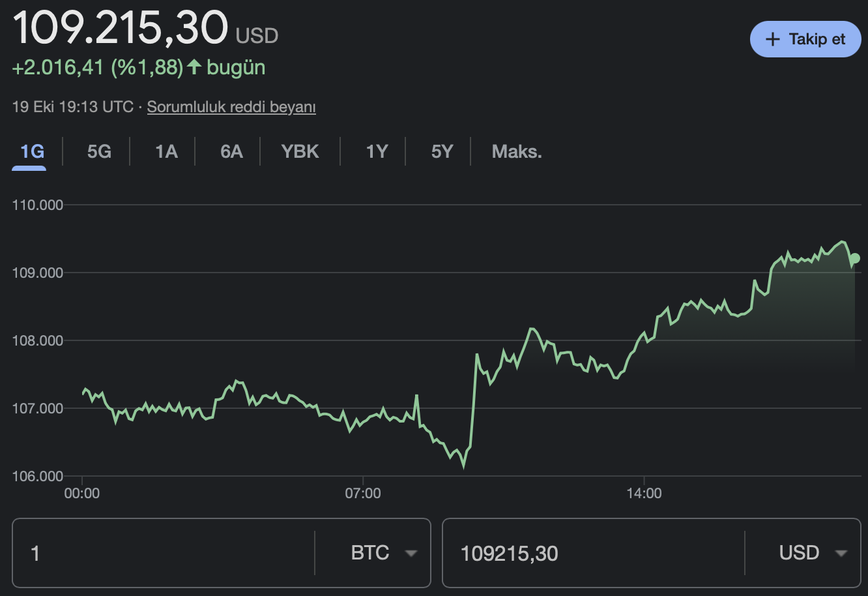Click the 00:00 time axis label
Image resolution: width=868 pixels, height=596 pixels.
(x=82, y=493)
